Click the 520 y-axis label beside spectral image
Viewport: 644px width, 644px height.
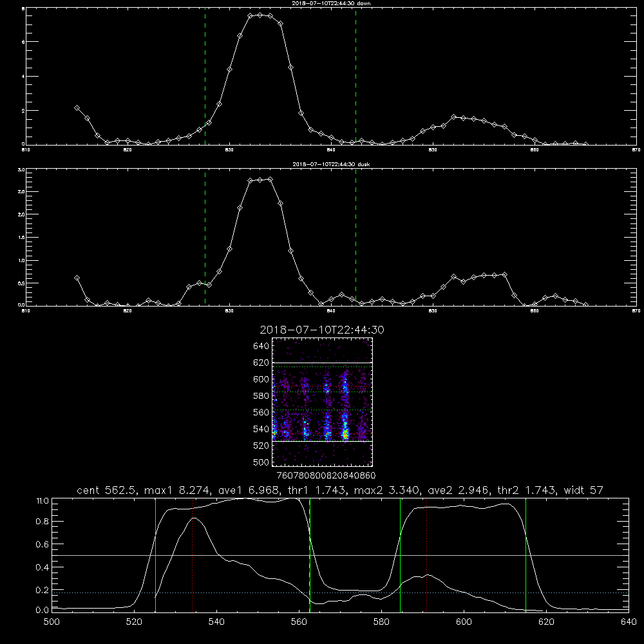261,446
